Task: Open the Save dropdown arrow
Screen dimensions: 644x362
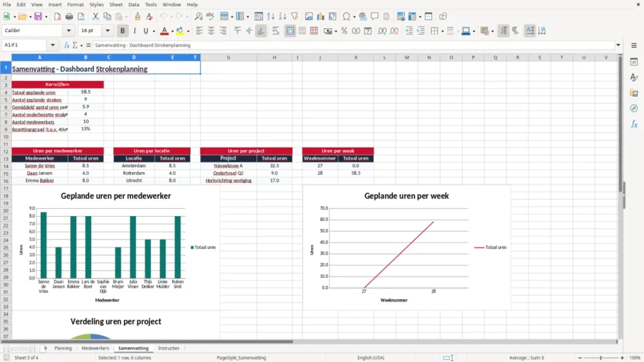Action: pos(46,16)
